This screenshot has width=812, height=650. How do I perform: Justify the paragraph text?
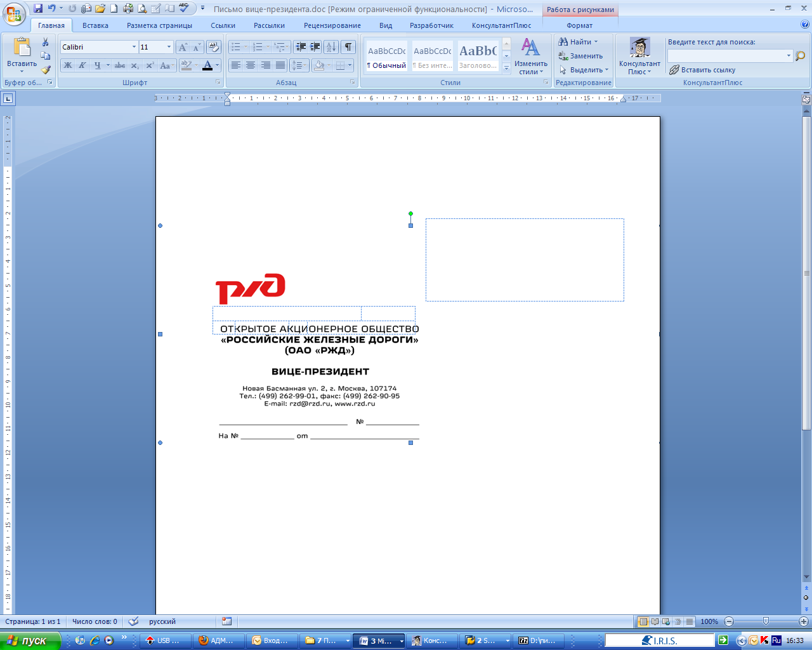[280, 65]
